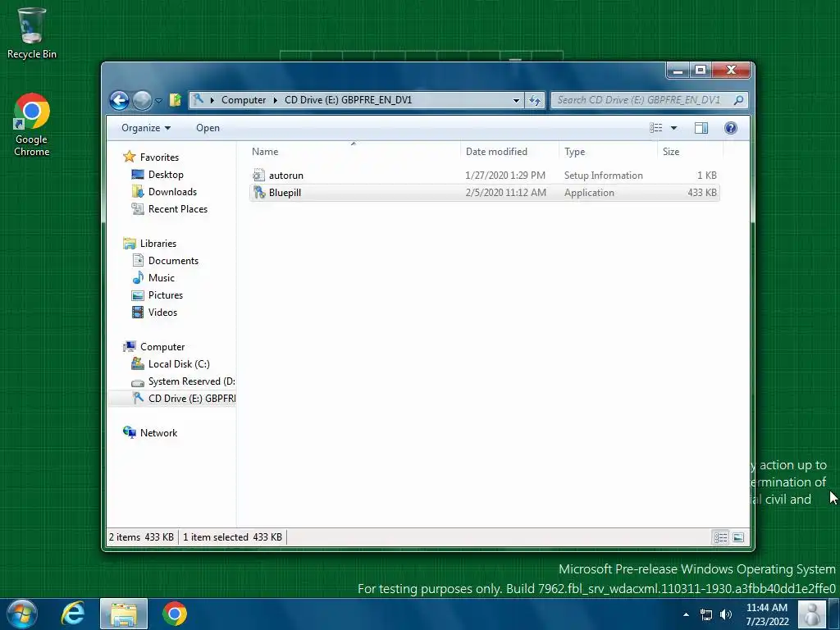Click the Bluepill application icon
Screen dimensions: 840x630
click(259, 192)
